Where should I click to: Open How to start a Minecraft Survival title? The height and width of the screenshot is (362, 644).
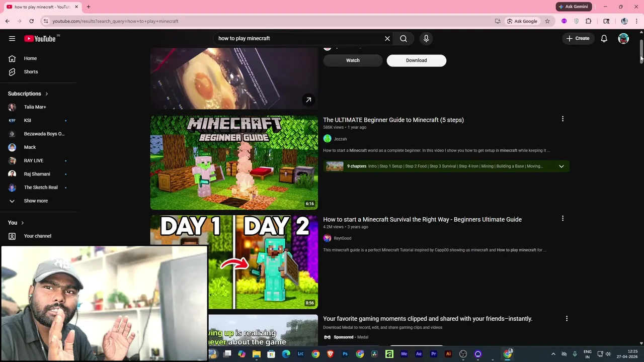422,219
